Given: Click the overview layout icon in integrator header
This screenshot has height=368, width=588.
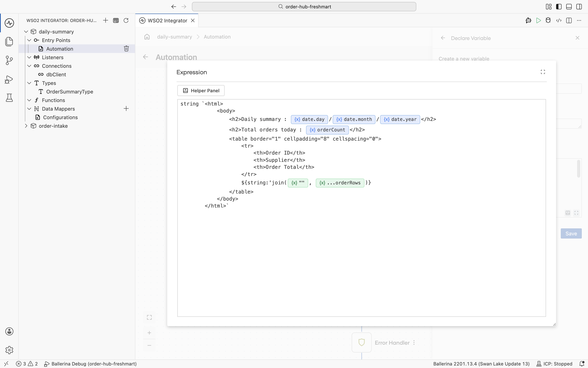Looking at the screenshot, I should (x=116, y=20).
